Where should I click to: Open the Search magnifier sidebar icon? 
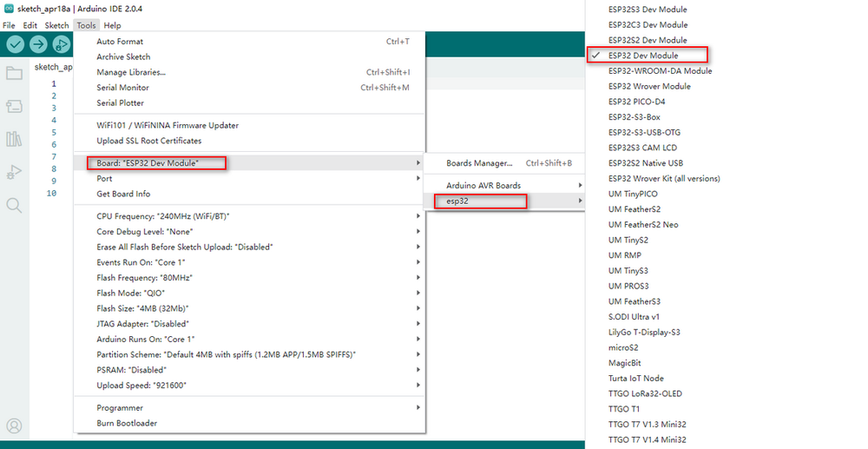15,206
